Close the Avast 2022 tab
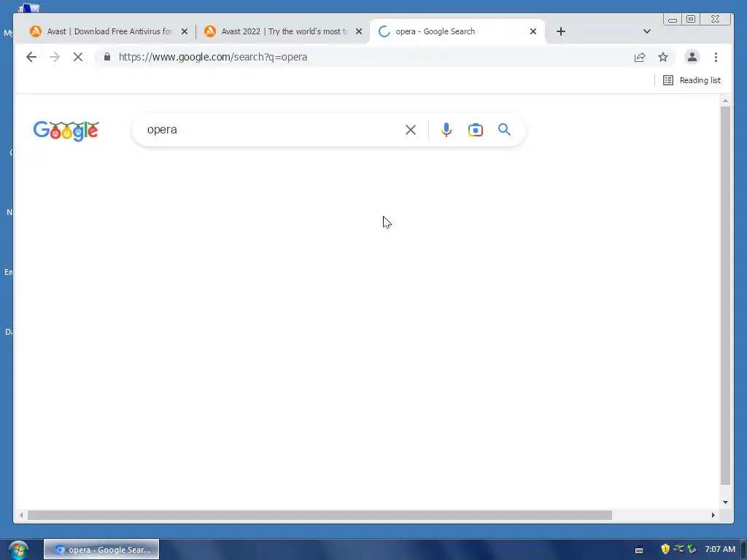The image size is (747, 560). point(359,31)
